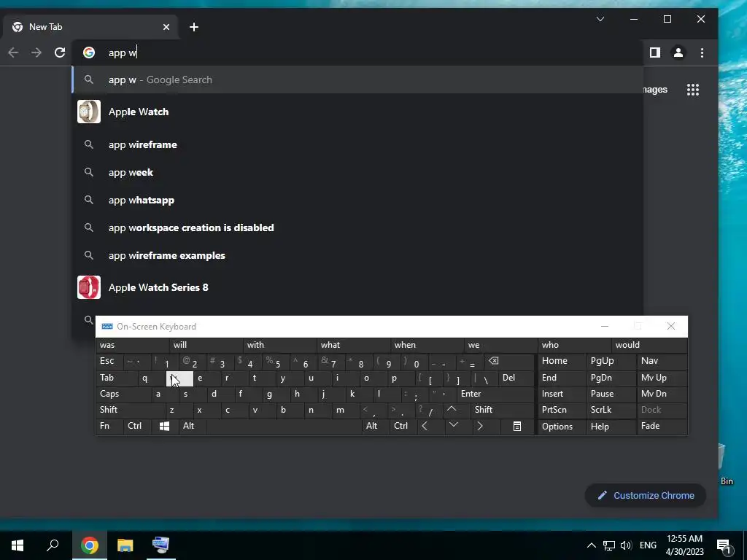Select Apple Watch Series 8 suggestion

(357, 287)
